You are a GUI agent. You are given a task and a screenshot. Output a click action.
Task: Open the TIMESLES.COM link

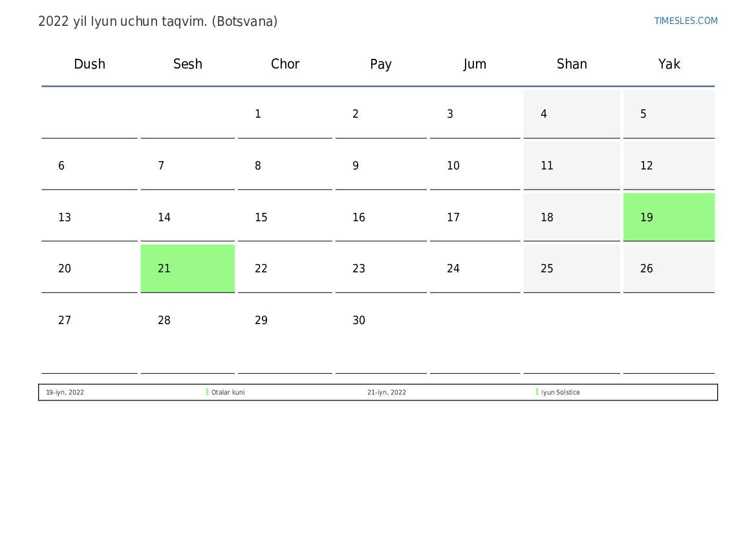pos(686,21)
